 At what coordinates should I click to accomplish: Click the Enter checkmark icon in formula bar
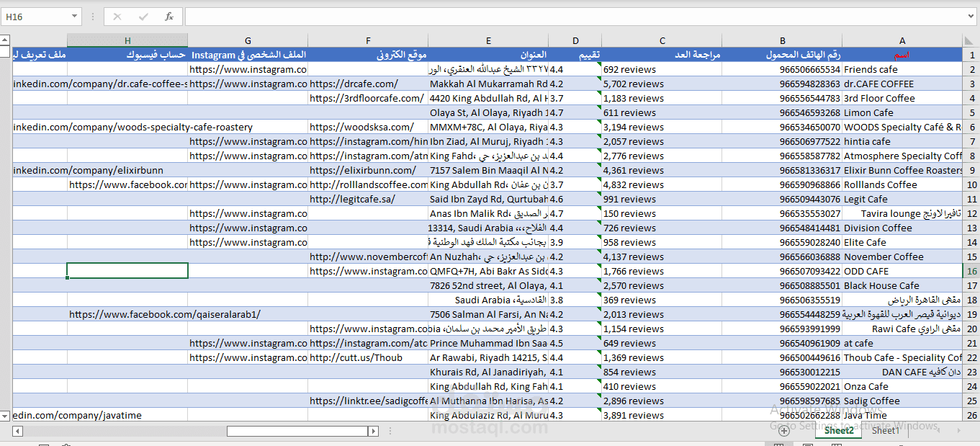tap(143, 17)
